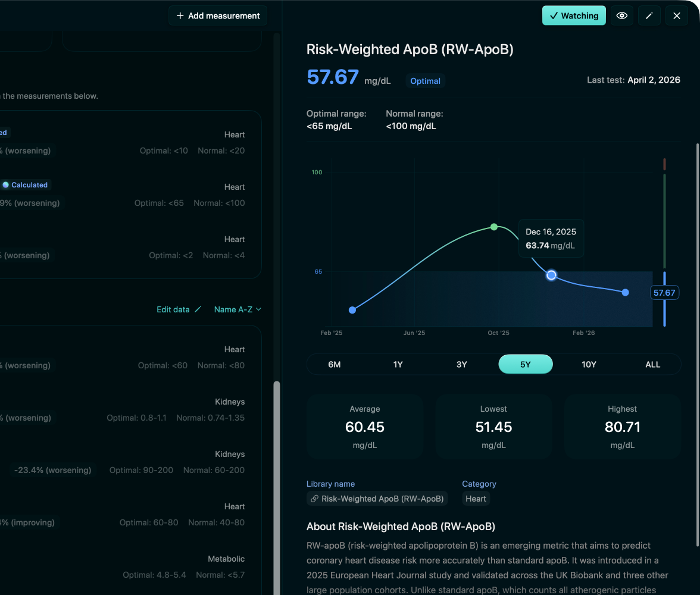700x595 pixels.
Task: Click the eye visibility icon in header
Action: click(x=621, y=15)
